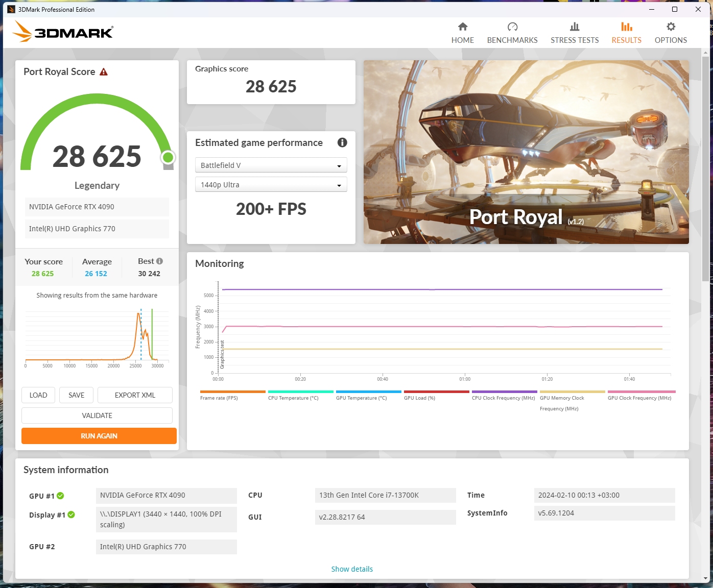Click the Benchmarks gauge icon
713x588 pixels.
click(x=512, y=27)
